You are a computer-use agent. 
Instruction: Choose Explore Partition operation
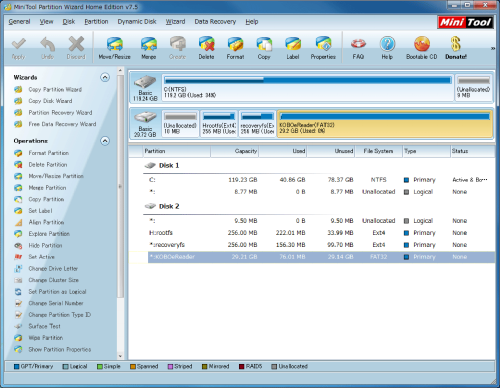click(x=49, y=234)
